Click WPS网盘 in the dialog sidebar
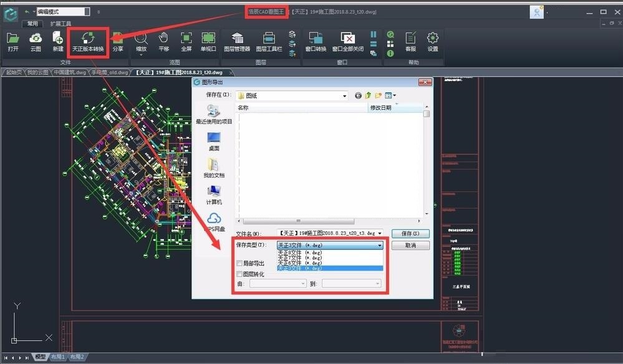 coord(214,222)
